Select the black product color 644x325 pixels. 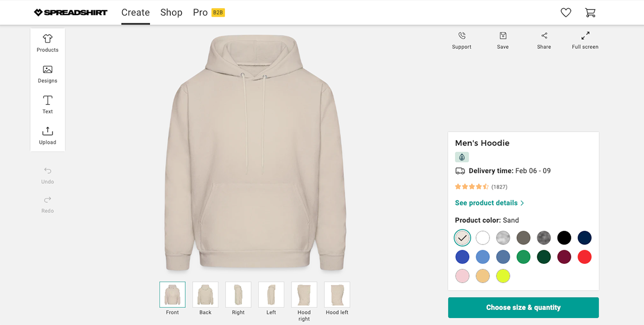[564, 237]
